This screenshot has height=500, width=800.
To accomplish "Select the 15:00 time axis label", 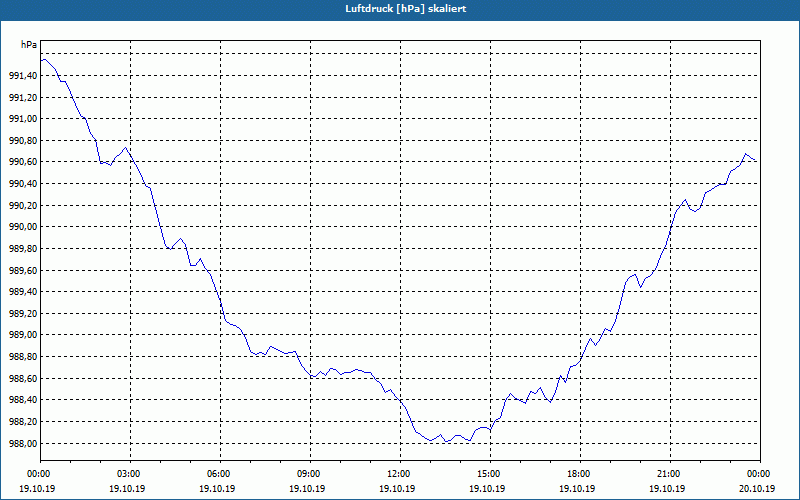I will click(x=490, y=474).
